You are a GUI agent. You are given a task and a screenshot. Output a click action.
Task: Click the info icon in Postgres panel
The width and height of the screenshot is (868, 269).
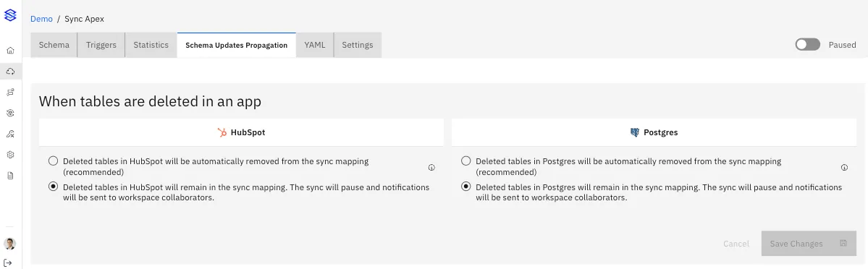pos(845,167)
